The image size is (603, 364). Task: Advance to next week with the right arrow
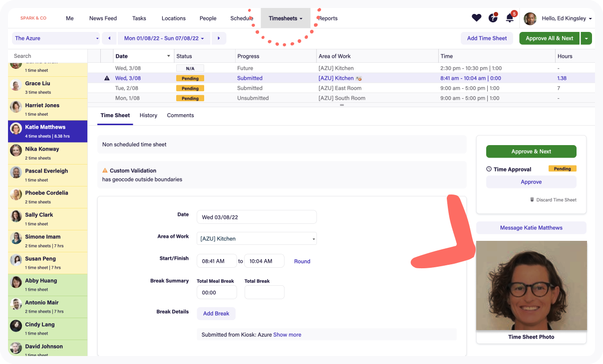click(219, 38)
